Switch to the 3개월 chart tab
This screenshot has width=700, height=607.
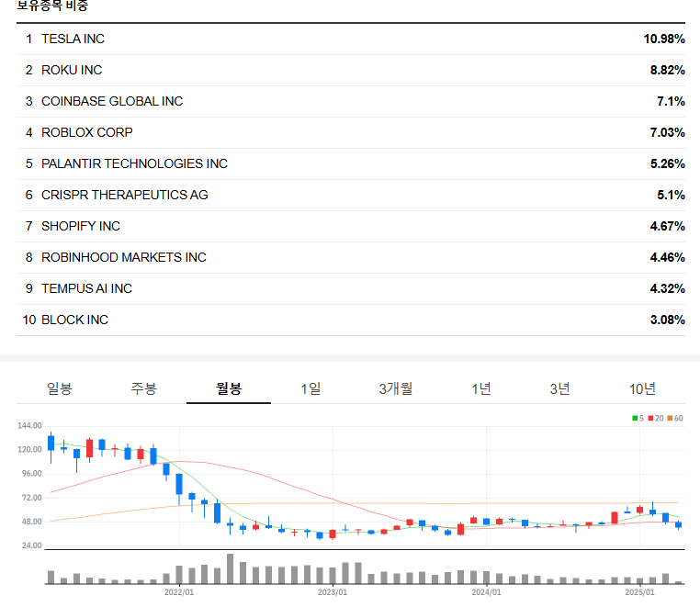(x=396, y=388)
